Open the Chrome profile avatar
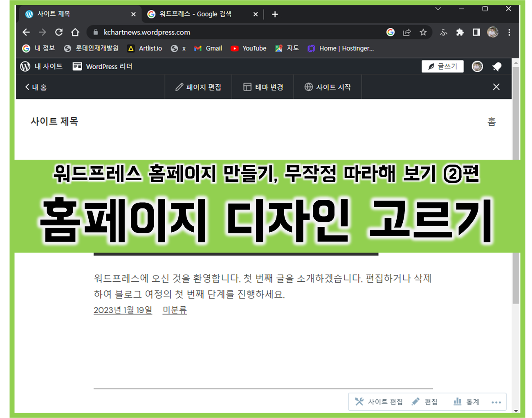532x418 pixels. tap(493, 32)
